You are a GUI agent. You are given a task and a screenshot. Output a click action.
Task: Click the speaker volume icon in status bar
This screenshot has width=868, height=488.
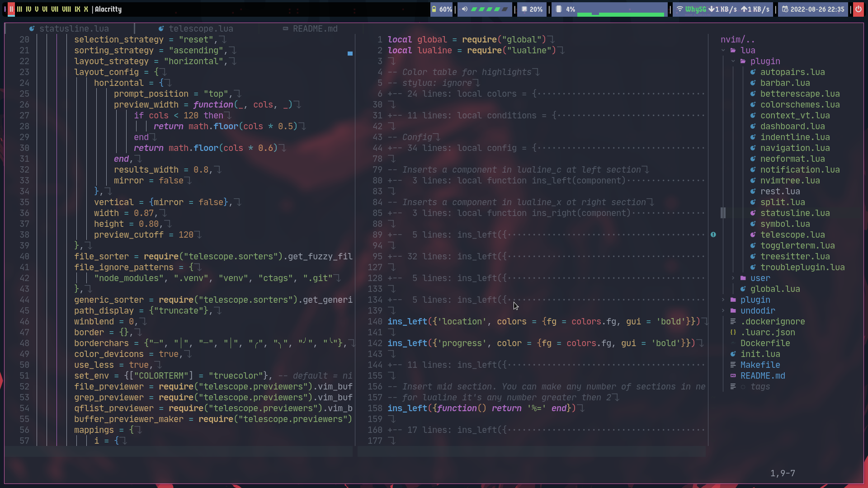465,9
